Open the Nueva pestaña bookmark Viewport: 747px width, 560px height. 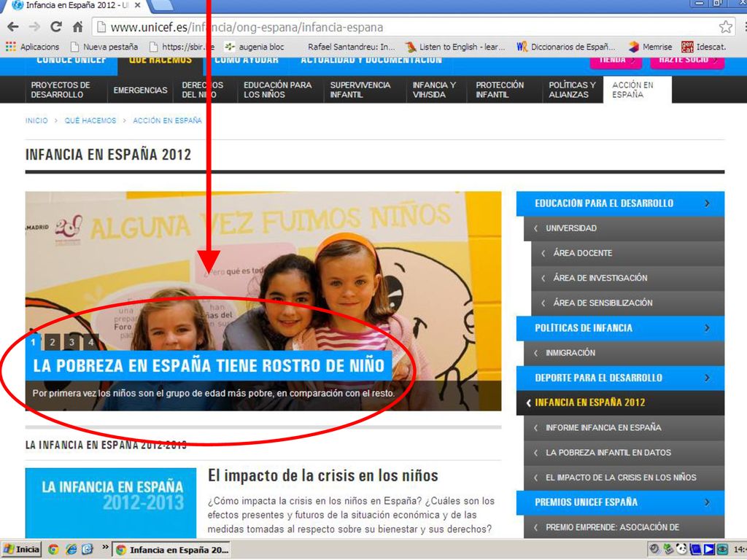[x=104, y=47]
